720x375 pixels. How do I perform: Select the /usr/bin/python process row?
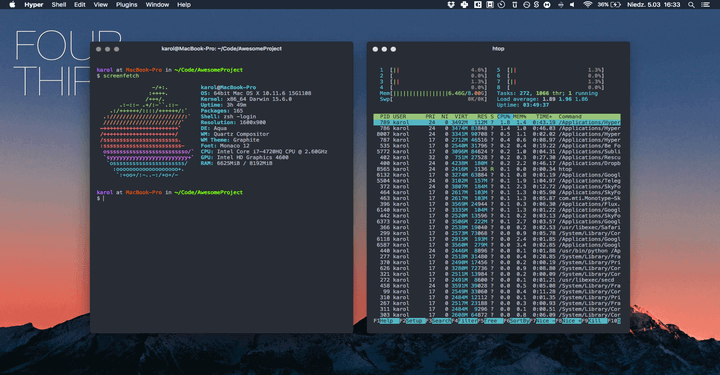click(497, 251)
